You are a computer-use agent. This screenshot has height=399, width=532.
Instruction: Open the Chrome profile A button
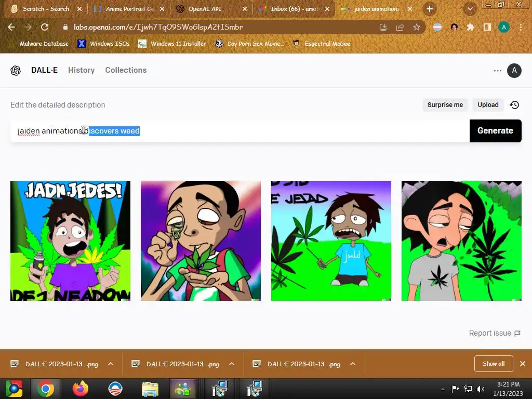[x=504, y=27]
